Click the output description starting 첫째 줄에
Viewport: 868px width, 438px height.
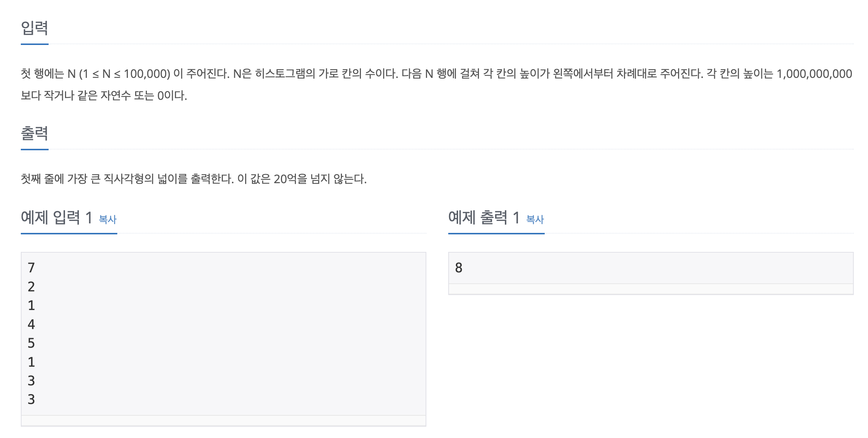[x=194, y=179]
